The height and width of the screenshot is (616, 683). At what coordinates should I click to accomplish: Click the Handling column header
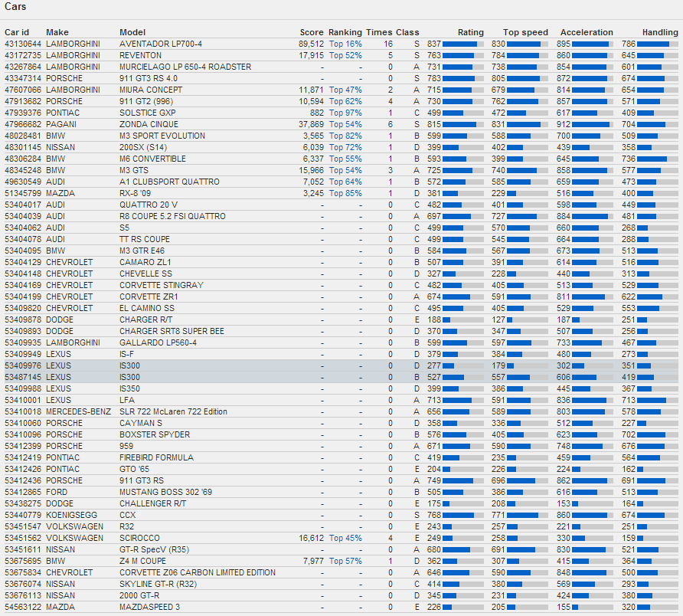[x=660, y=32]
